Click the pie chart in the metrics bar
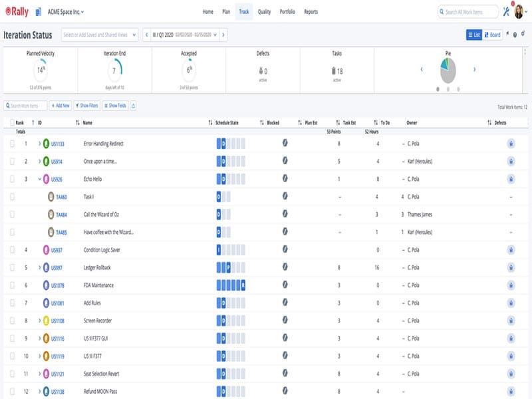This screenshot has height=399, width=532. [x=448, y=70]
